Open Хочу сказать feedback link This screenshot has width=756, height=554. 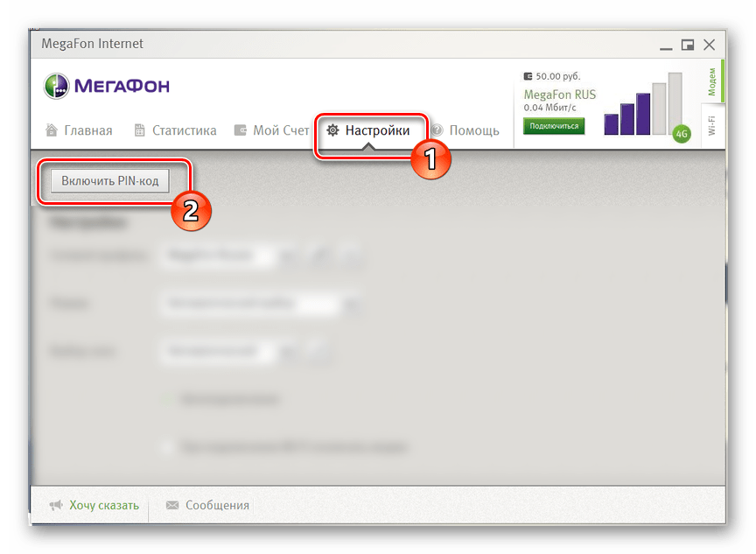(x=94, y=505)
